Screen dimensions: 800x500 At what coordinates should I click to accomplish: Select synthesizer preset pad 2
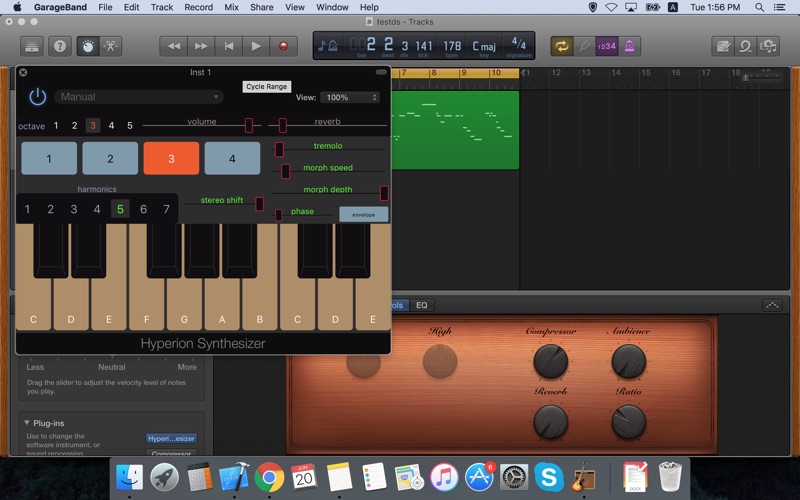(x=110, y=159)
